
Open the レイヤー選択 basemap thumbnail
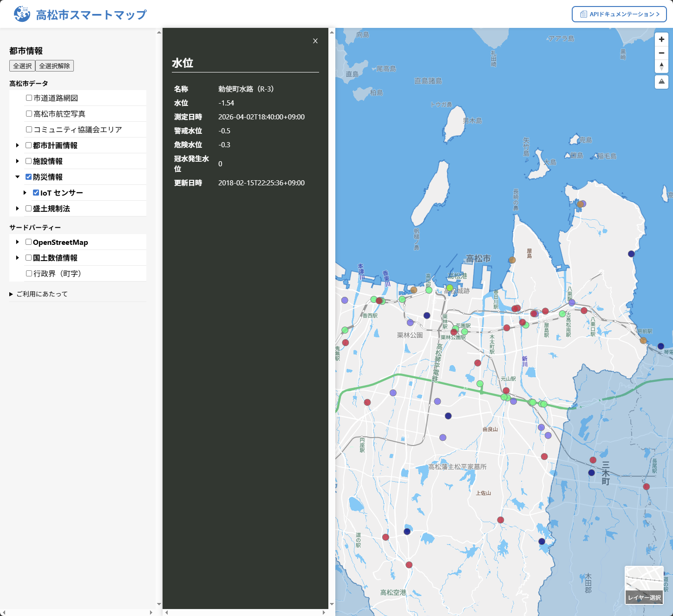click(644, 585)
